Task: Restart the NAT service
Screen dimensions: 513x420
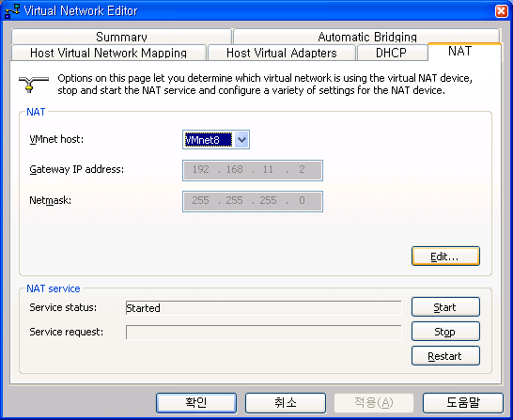Action: point(445,356)
